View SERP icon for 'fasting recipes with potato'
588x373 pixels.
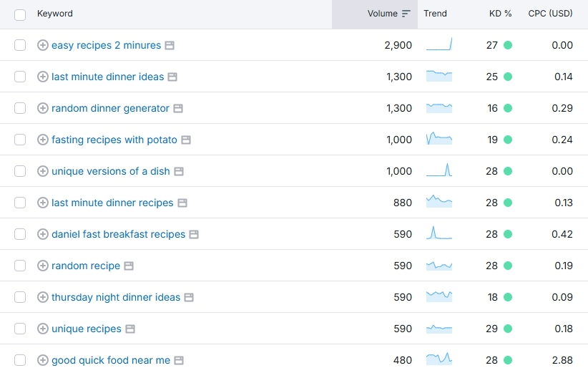(185, 140)
